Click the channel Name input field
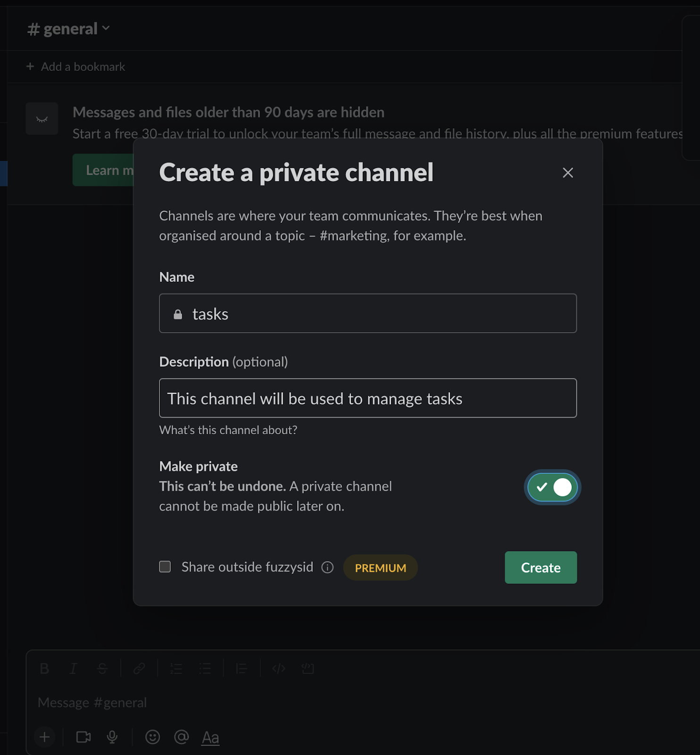Image resolution: width=700 pixels, height=755 pixels. 368,313
